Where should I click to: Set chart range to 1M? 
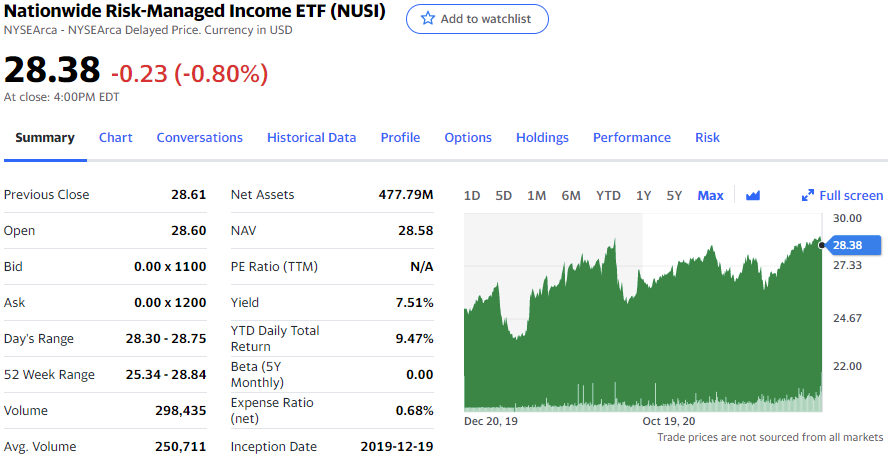tap(536, 196)
